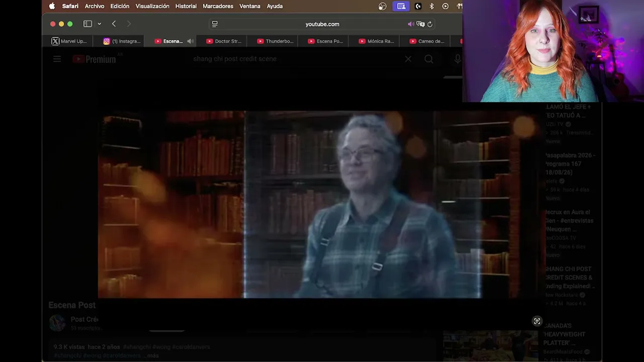Open the Safari application menu
The height and width of the screenshot is (362, 644).
tap(70, 6)
